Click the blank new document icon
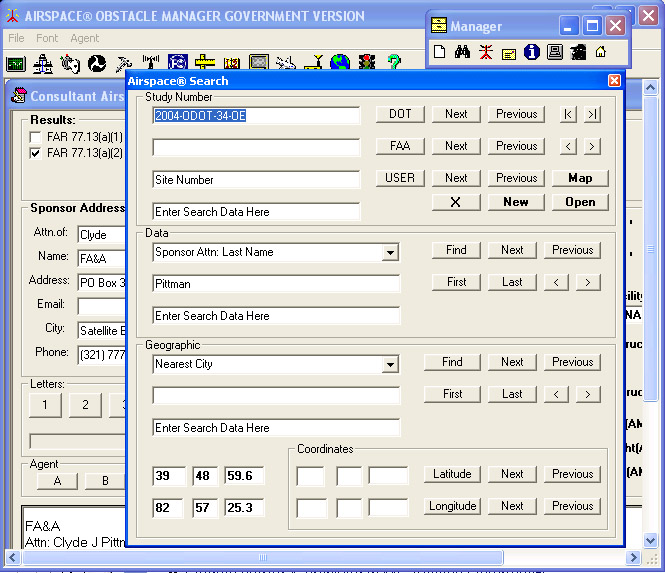The height and width of the screenshot is (573, 665). [438, 52]
